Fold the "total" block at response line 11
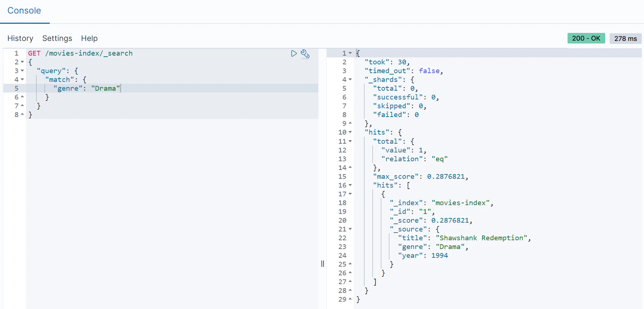 pyautogui.click(x=350, y=141)
